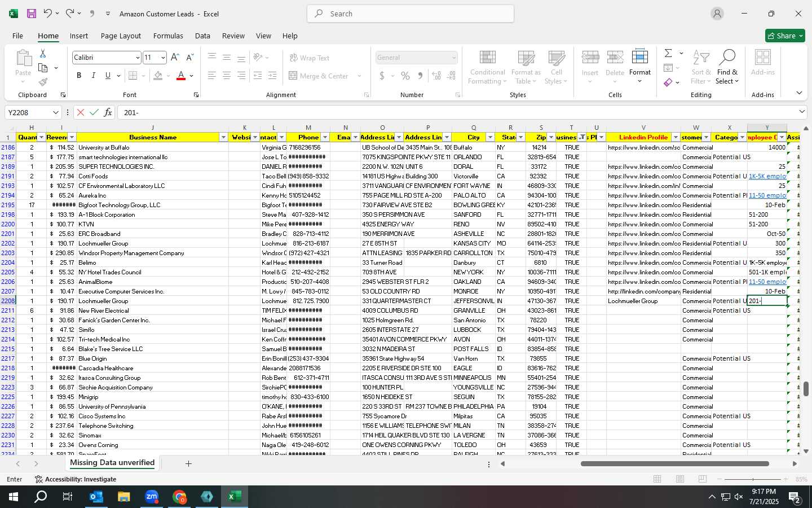Viewport: 812px width, 508px height.
Task: Cancel the formula bar entry with X
Action: (x=81, y=112)
